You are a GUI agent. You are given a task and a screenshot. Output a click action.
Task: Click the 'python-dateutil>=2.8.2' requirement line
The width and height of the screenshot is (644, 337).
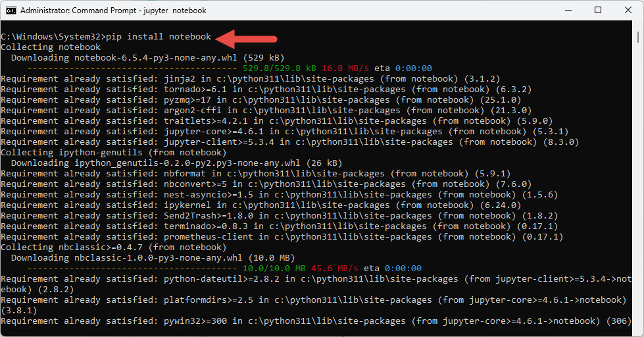316,284
